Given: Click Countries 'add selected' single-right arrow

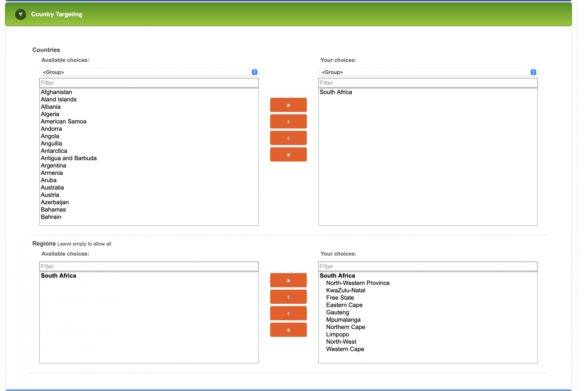Looking at the screenshot, I should (288, 122).
